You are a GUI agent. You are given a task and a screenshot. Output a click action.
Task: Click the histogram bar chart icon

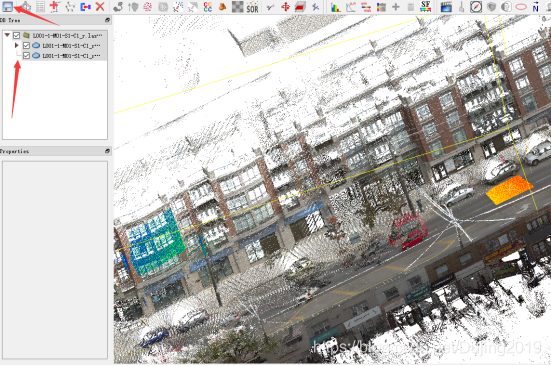[x=336, y=7]
